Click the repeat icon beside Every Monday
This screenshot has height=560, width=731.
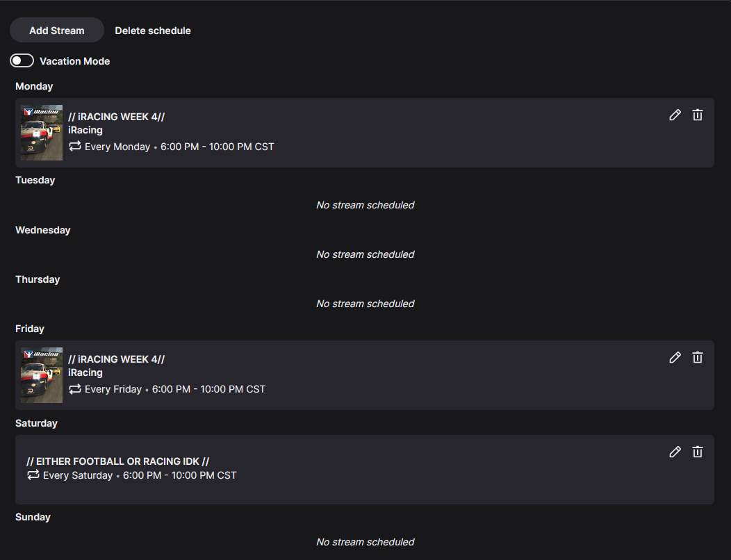(x=75, y=147)
